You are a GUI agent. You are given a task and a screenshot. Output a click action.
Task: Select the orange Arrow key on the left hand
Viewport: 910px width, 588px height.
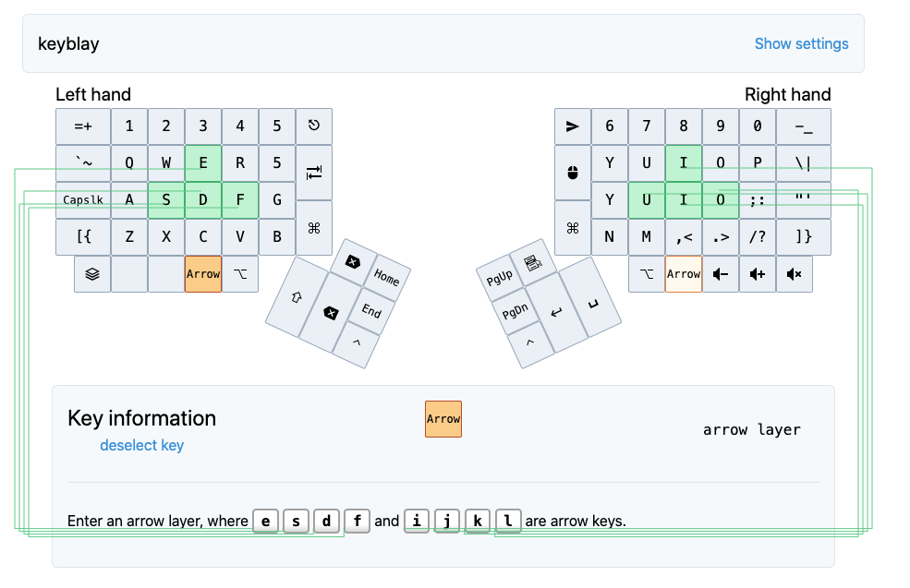[203, 274]
